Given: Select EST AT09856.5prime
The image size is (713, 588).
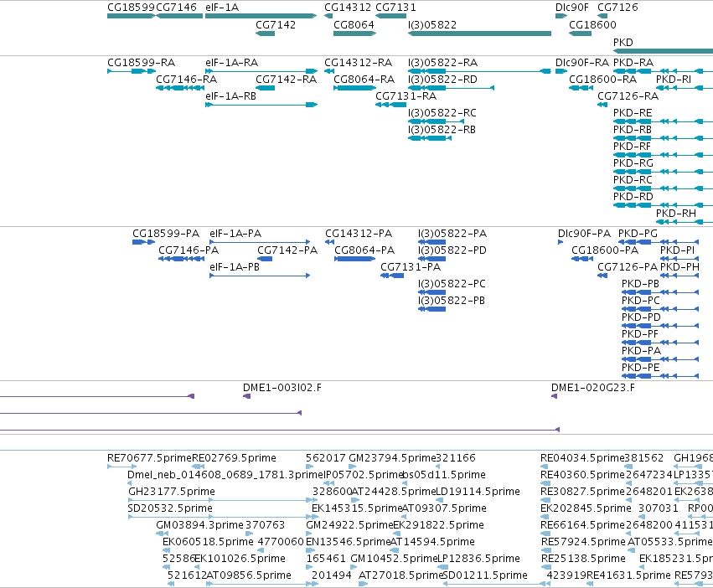Looking at the screenshot, I should [x=249, y=575].
